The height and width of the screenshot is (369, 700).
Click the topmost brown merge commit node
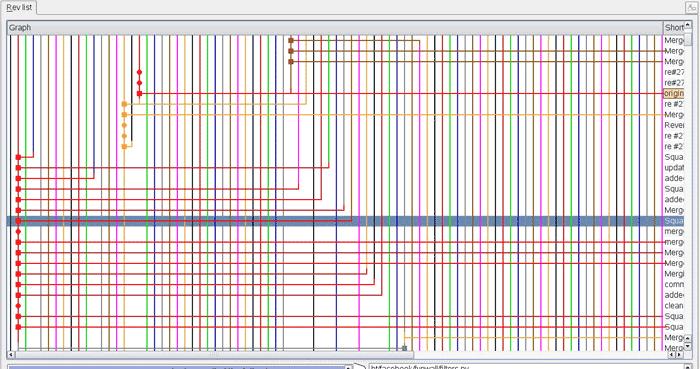(x=291, y=41)
